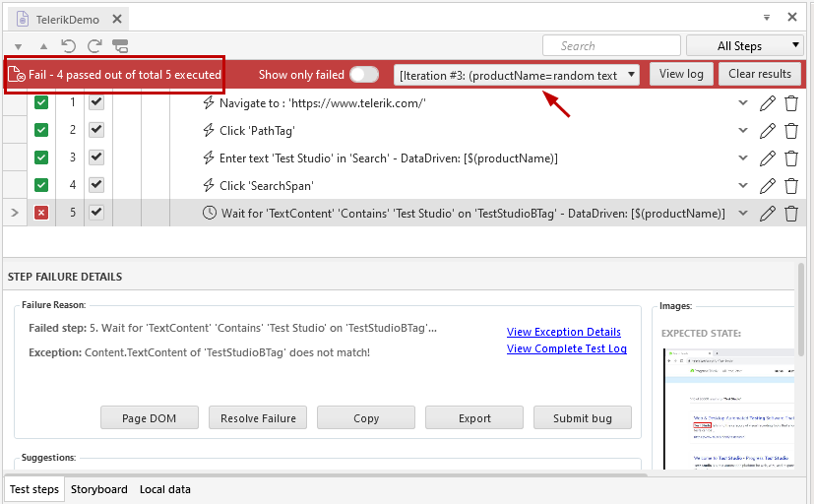Open the Iteration #3 dropdown

[517, 75]
